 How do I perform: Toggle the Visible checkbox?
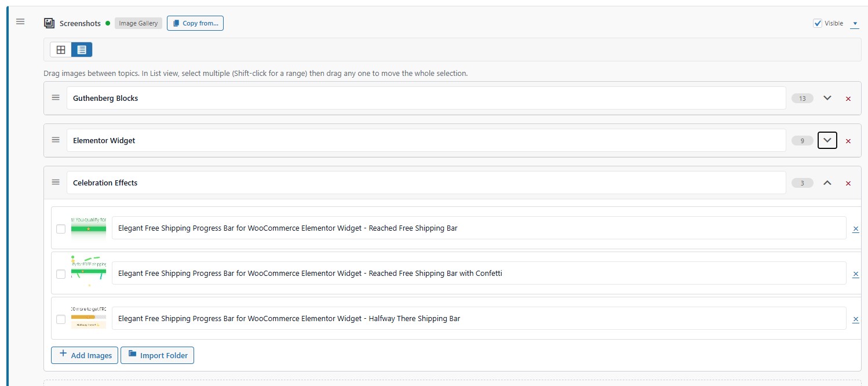point(818,23)
